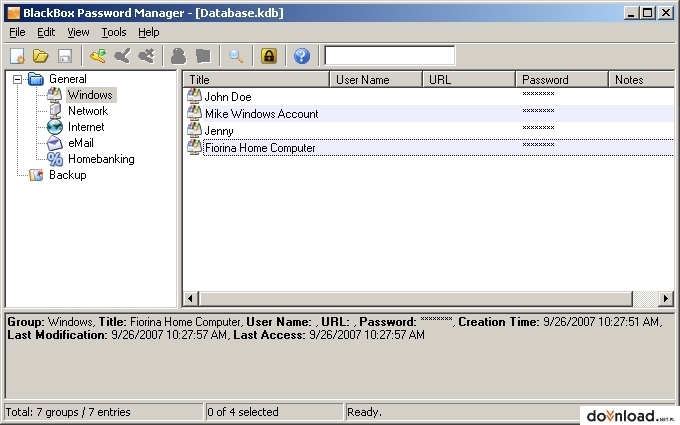Click the Open database folder icon
Image resolution: width=680 pixels, height=425 pixels.
[x=41, y=56]
